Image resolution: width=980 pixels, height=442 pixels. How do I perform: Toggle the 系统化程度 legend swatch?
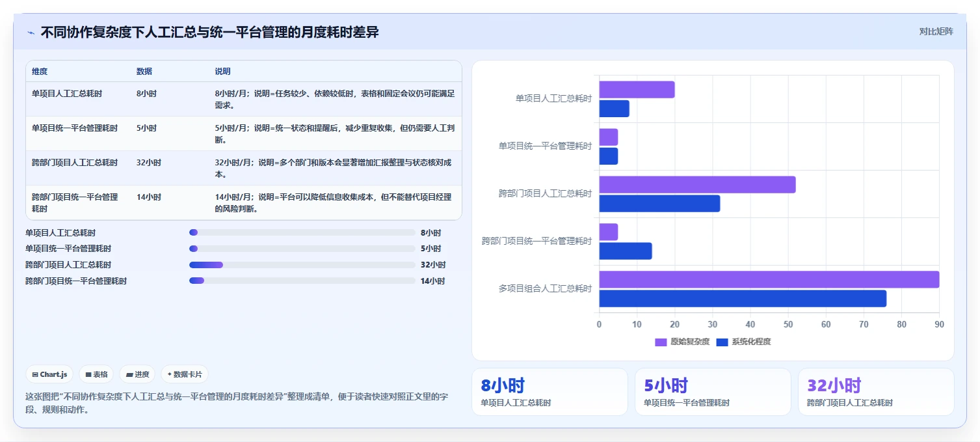coord(722,342)
